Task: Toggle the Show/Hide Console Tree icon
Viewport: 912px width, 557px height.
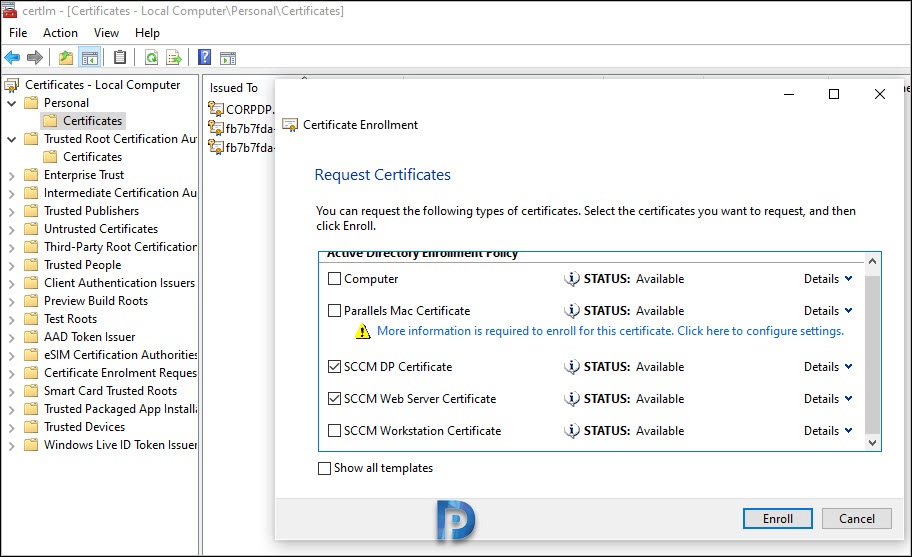Action: coord(90,58)
